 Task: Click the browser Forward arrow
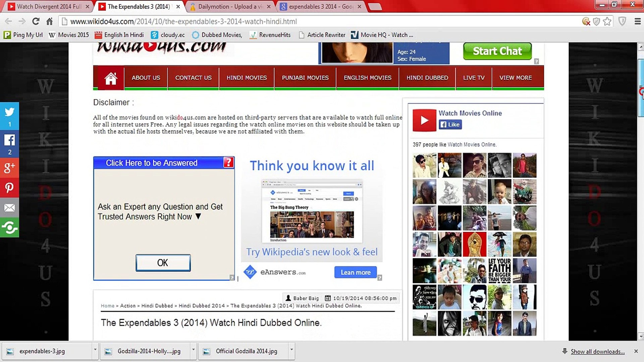coord(22,21)
